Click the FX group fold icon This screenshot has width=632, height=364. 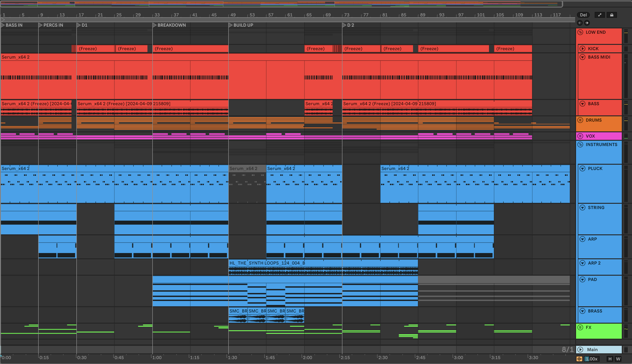point(580,327)
